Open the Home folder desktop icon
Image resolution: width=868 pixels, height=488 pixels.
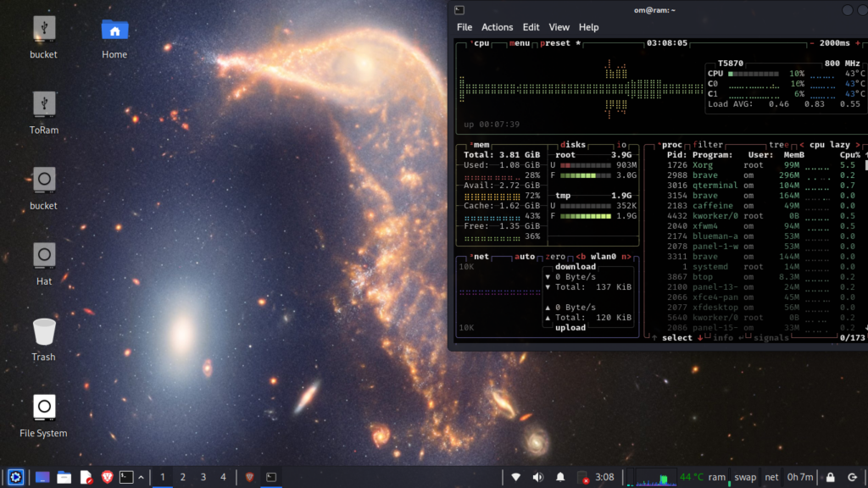114,30
